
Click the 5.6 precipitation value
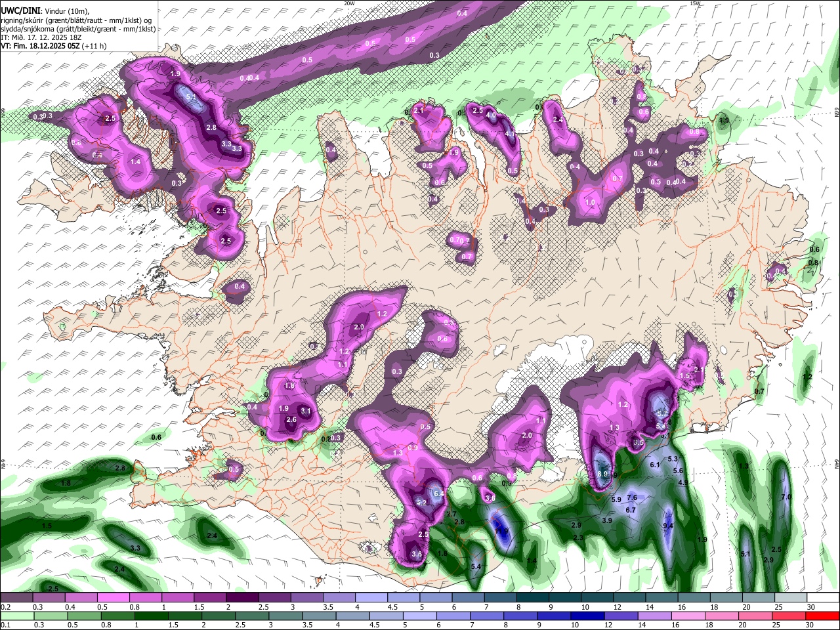(x=679, y=471)
